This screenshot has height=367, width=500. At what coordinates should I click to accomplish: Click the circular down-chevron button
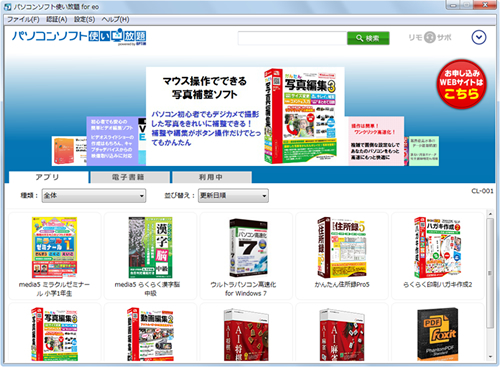coord(479,37)
